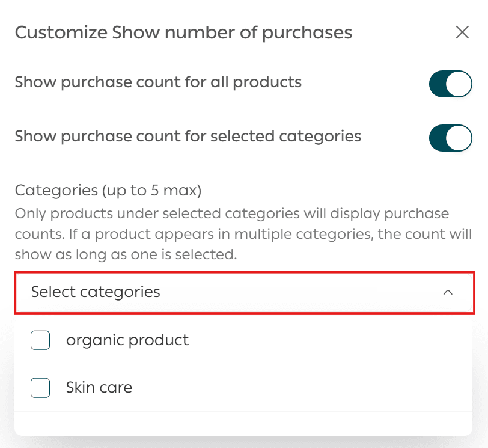
Task: Tick the Skin care checkbox
Action: point(40,388)
